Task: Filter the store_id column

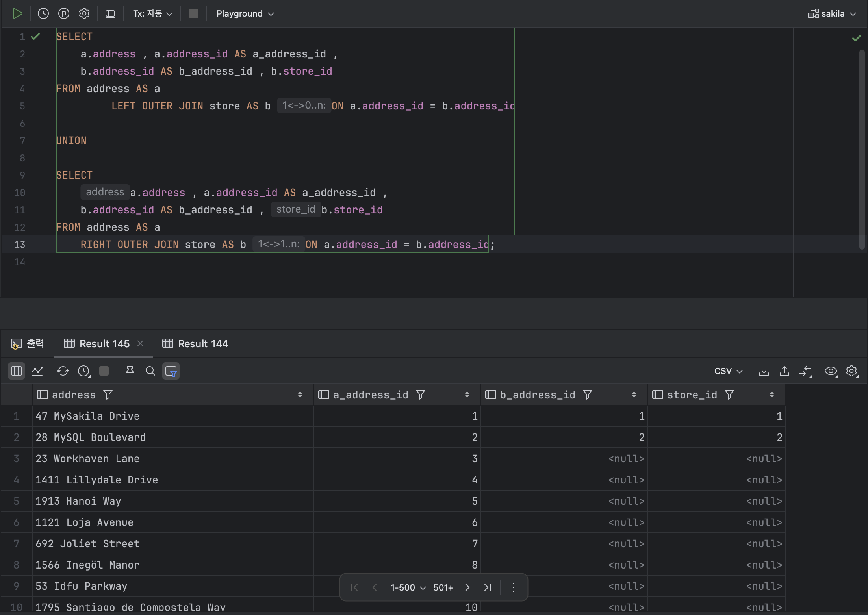Action: coord(729,395)
